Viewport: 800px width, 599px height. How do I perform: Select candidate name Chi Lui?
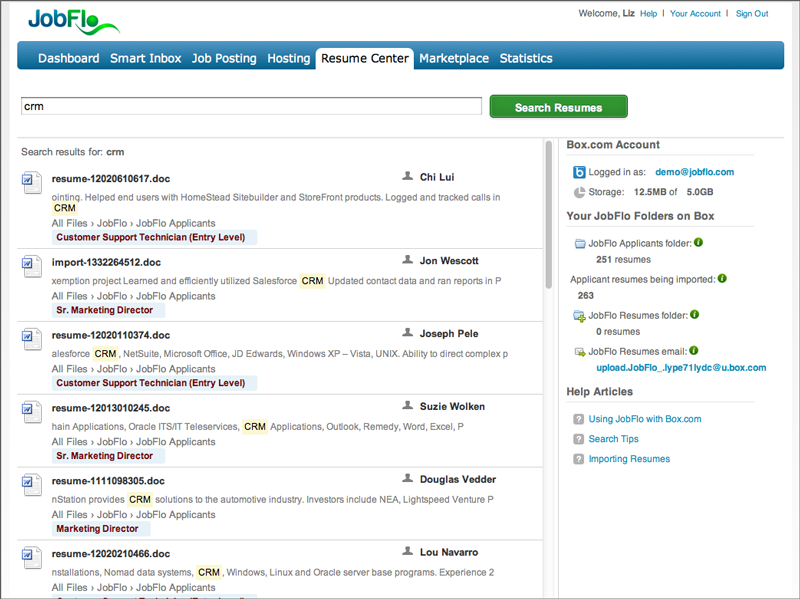437,177
